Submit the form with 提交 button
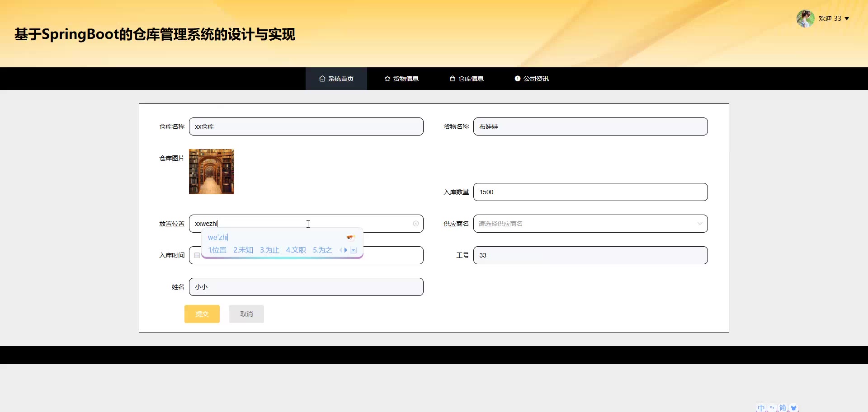868x412 pixels. point(202,314)
